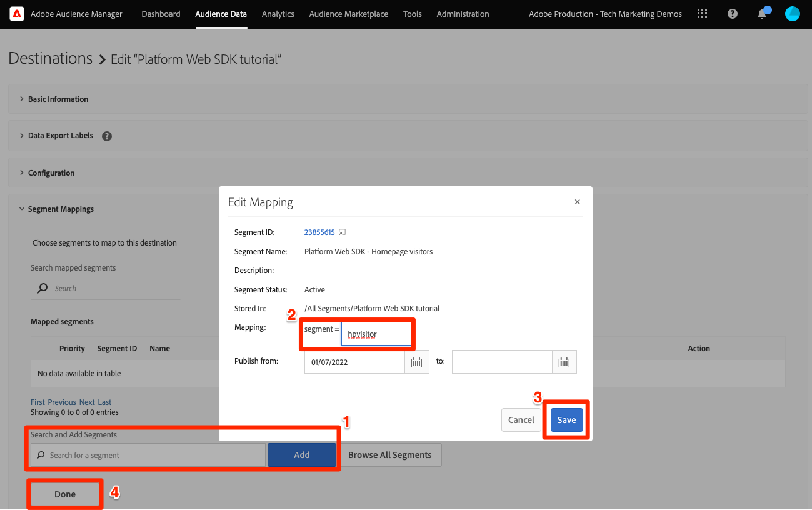Click the organization name 'Adobe Production - Tech Marketing Demos'

click(605, 14)
